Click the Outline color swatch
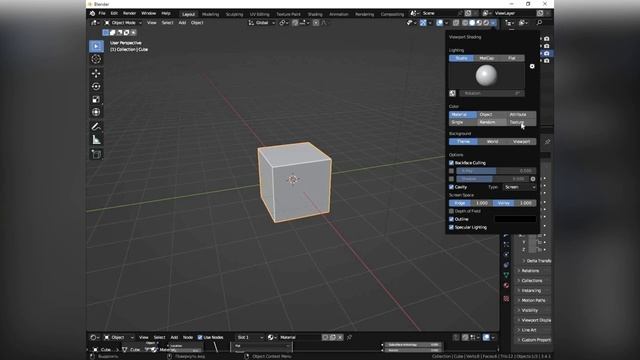 (516, 219)
